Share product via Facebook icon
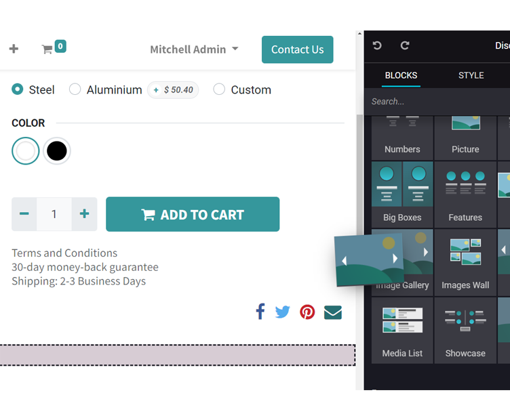This screenshot has width=510, height=420. tap(260, 312)
